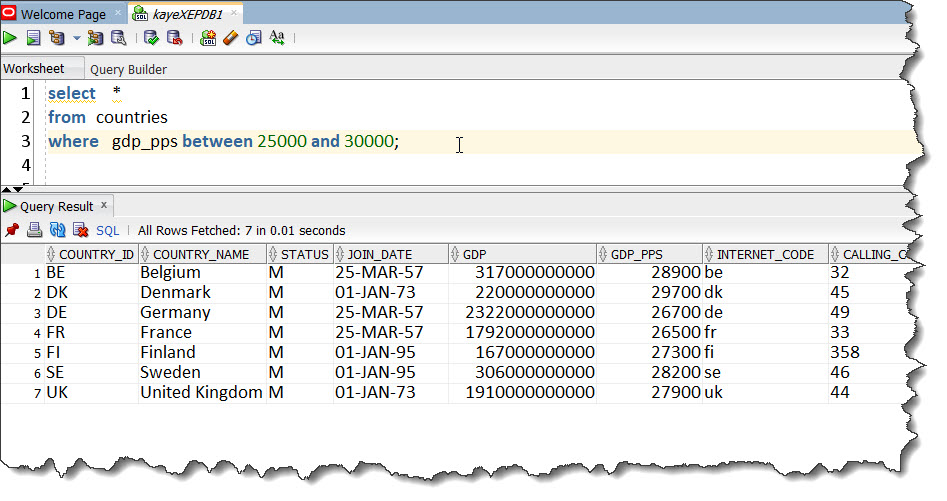This screenshot has width=947, height=501.
Task: Close the kayeXEPDB1 tab
Action: [234, 13]
